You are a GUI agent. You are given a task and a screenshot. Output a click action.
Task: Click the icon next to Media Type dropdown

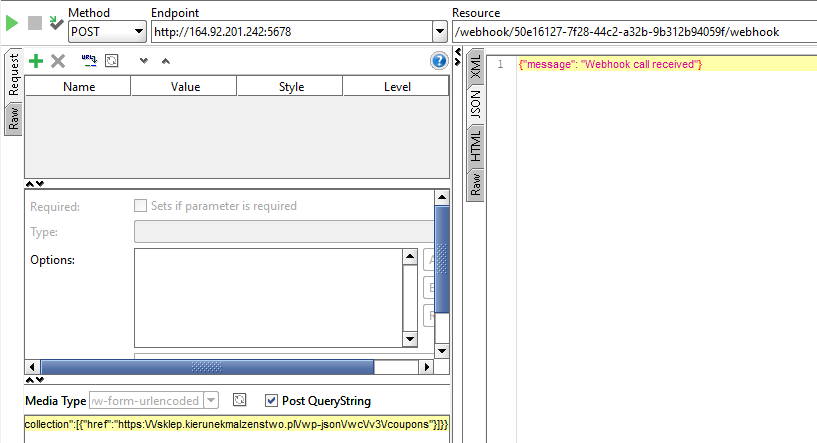[239, 400]
